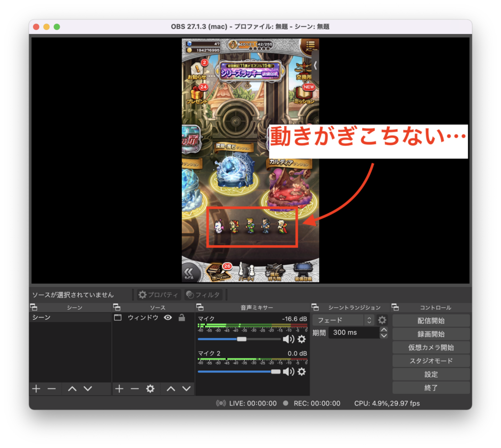Tap the ミッション book icon in preview
Image resolution: width=501 pixels, height=448 pixels.
pos(305,95)
